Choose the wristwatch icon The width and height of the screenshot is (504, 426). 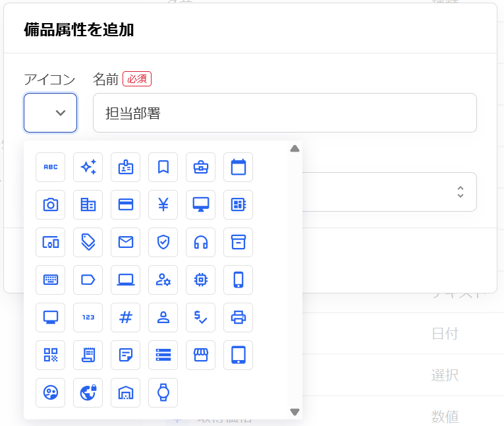[163, 393]
